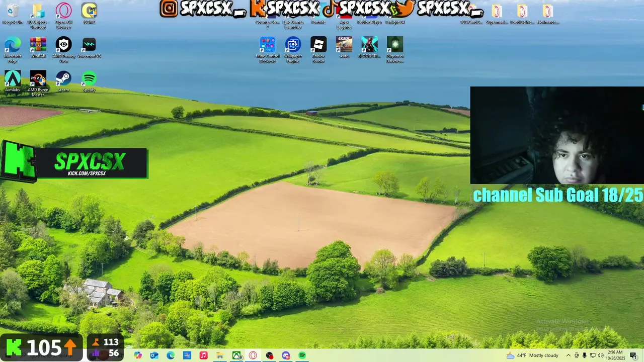Open the pink music app on taskbar
Viewport: 644px width, 362px height.
(203, 355)
